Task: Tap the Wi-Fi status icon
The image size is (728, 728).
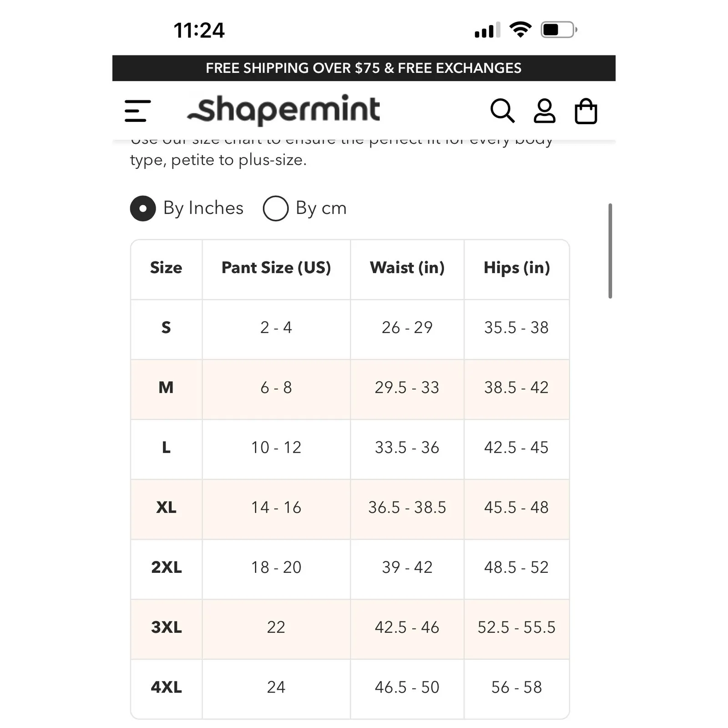Action: coord(521,28)
